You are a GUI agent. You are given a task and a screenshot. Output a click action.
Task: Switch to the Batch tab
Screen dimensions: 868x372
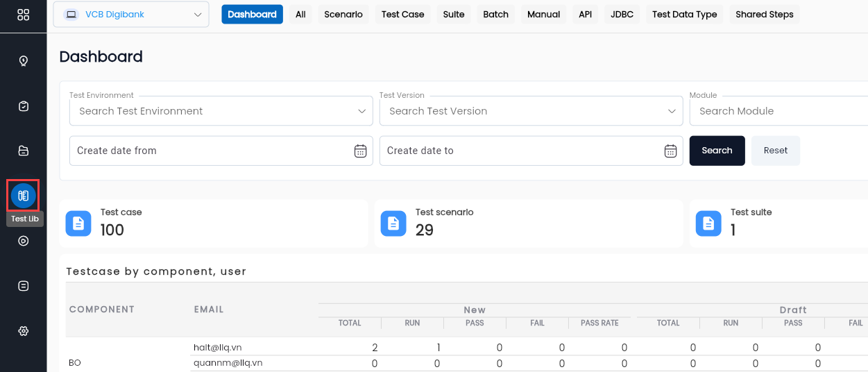495,15
